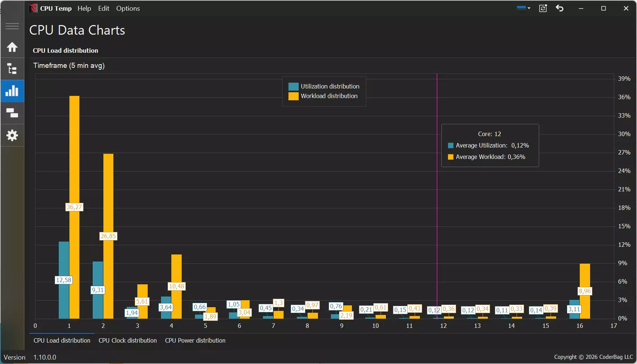Open the tree view sidebar icon

tap(12, 69)
